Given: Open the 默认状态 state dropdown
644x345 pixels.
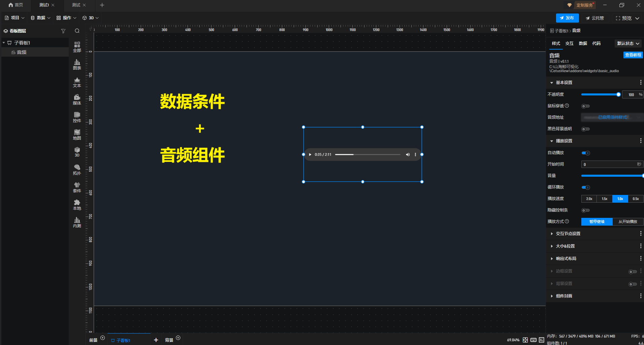Looking at the screenshot, I should tap(628, 44).
